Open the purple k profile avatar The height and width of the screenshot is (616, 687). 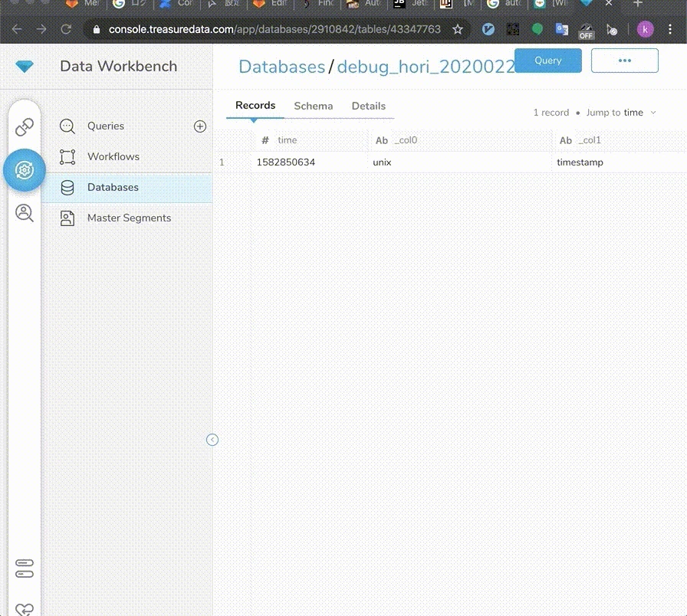coord(645,29)
